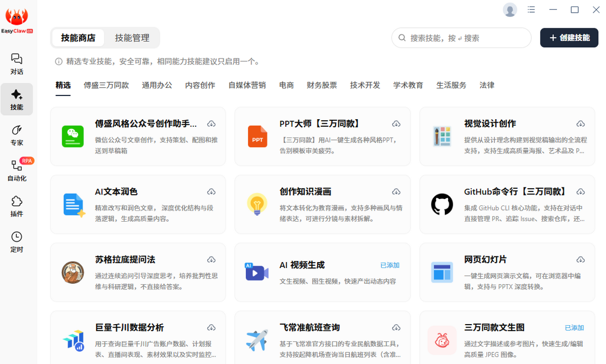
Task: Download the GitHub命令行 skill
Action: (x=581, y=192)
